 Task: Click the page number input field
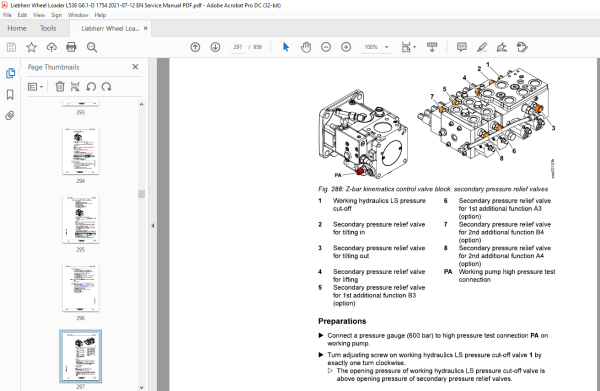click(x=238, y=47)
